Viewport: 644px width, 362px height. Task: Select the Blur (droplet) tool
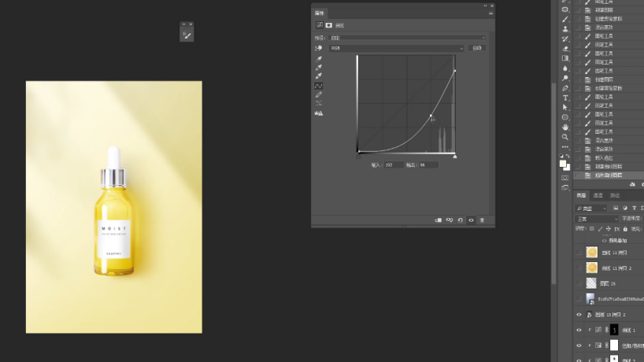tap(565, 68)
